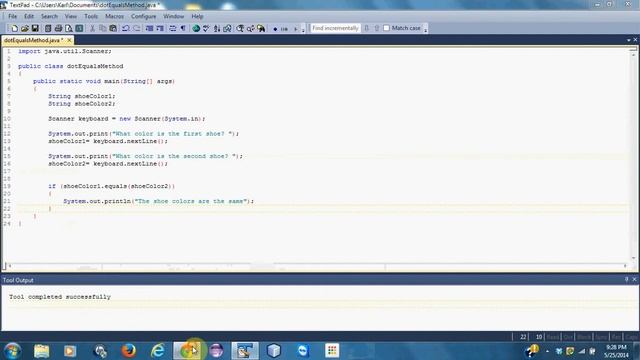Open the File menu
640x360 pixels.
click(13, 16)
